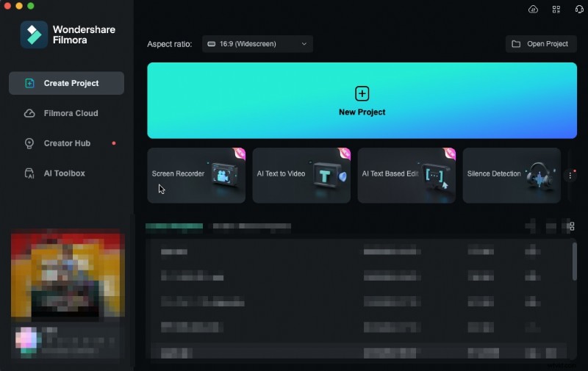Click the headset customer support icon

578,10
